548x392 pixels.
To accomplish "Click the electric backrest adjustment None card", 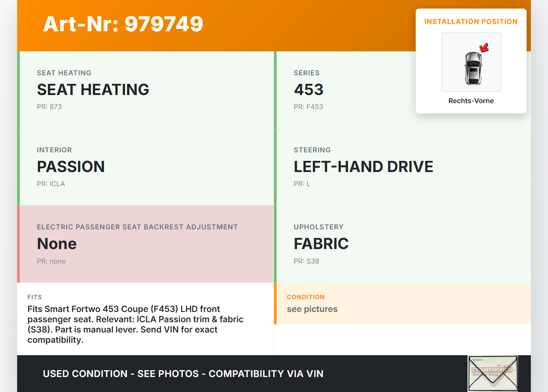I will click(146, 244).
